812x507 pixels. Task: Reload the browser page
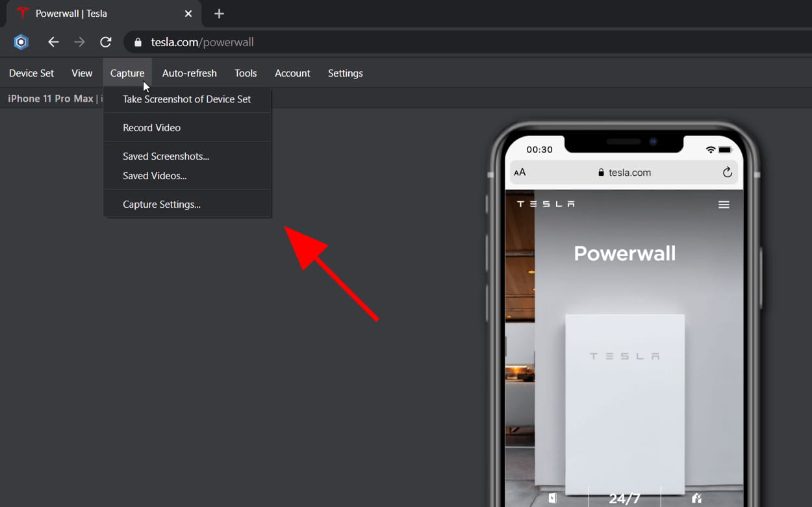click(x=106, y=42)
